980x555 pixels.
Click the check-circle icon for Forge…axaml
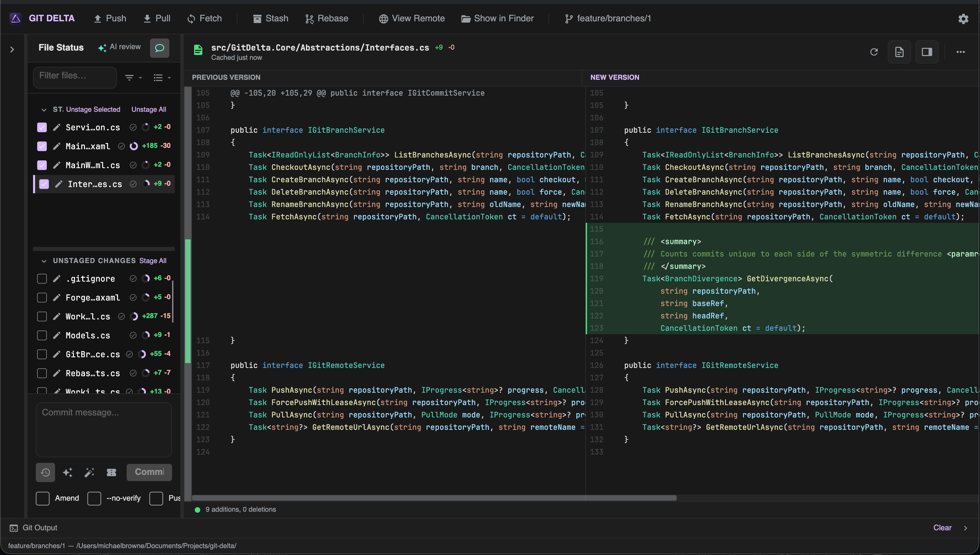point(133,297)
